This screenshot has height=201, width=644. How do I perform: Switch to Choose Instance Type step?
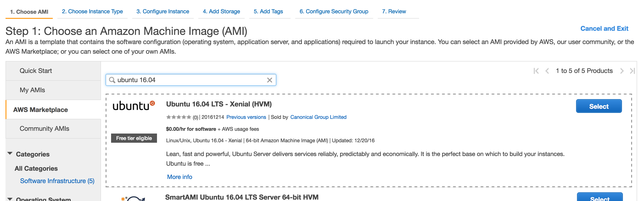(x=92, y=11)
